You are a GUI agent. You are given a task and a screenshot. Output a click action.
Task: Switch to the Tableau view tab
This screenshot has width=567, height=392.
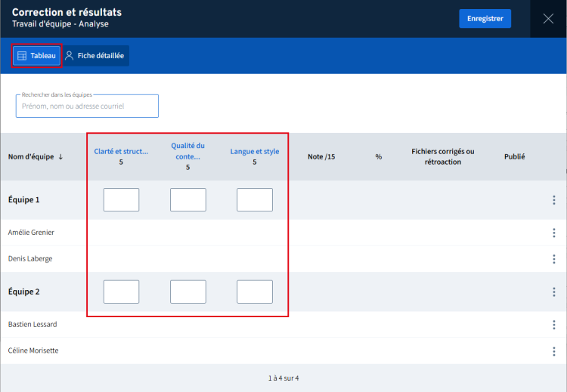(36, 56)
